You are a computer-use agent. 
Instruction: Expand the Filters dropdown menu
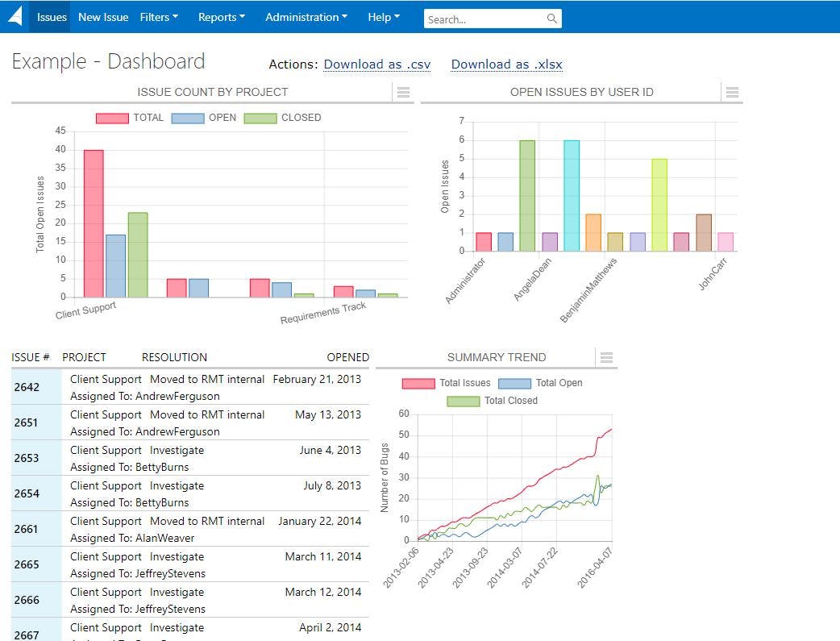[159, 17]
